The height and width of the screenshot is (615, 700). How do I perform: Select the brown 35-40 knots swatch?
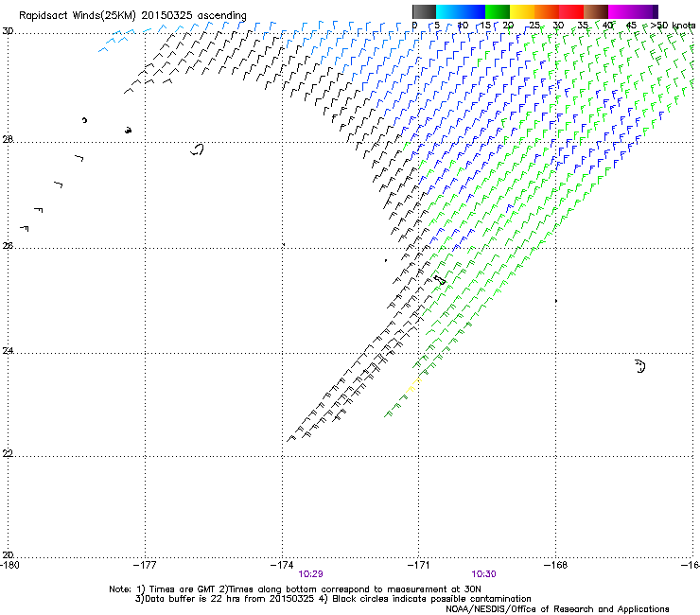(596, 11)
